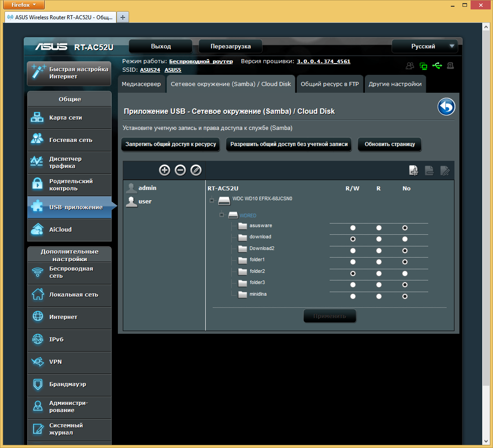Open Локальная сеть settings
Viewport: 493px width, 448px height.
[x=69, y=295]
